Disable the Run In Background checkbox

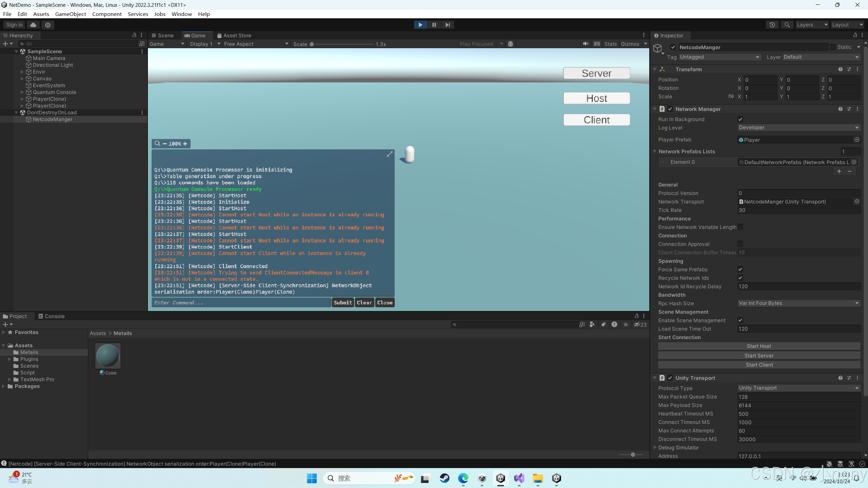tap(740, 119)
